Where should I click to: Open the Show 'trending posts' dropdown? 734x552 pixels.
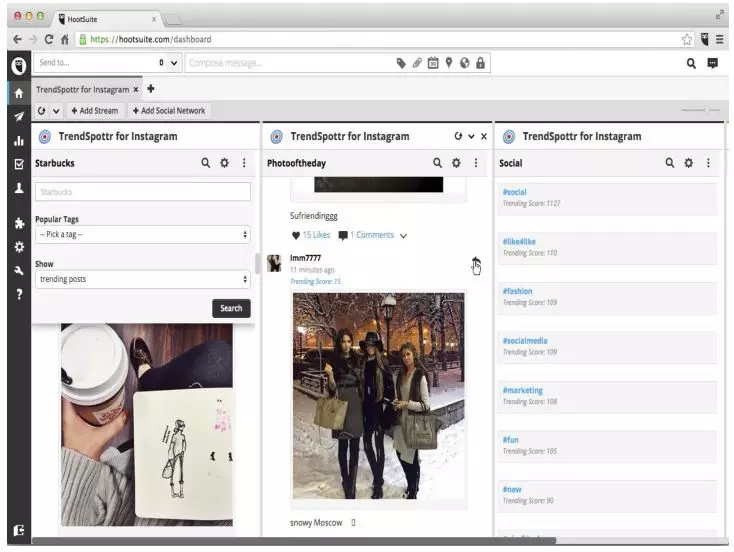(x=142, y=280)
